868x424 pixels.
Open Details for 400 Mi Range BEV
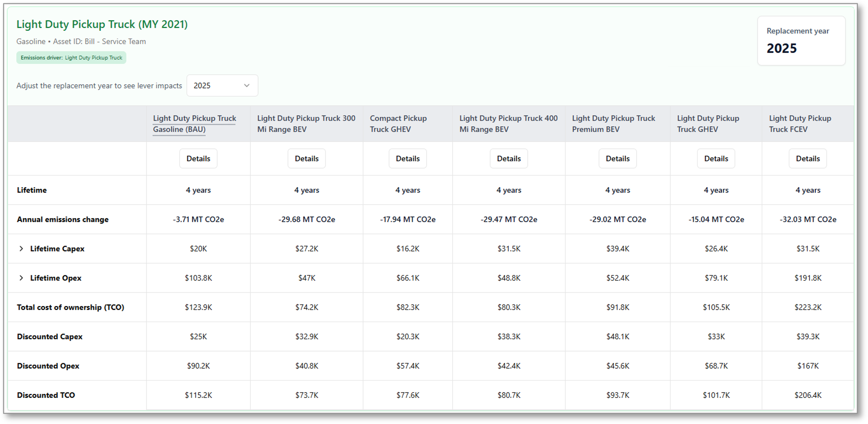[509, 158]
